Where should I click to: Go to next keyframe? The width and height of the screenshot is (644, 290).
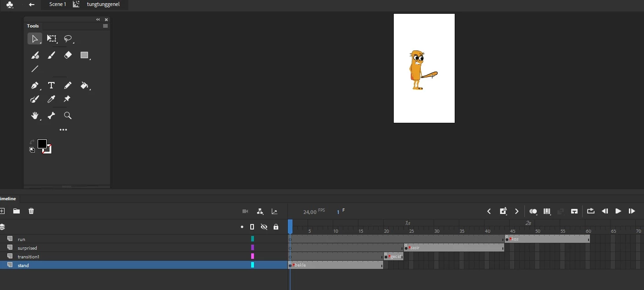point(517,211)
